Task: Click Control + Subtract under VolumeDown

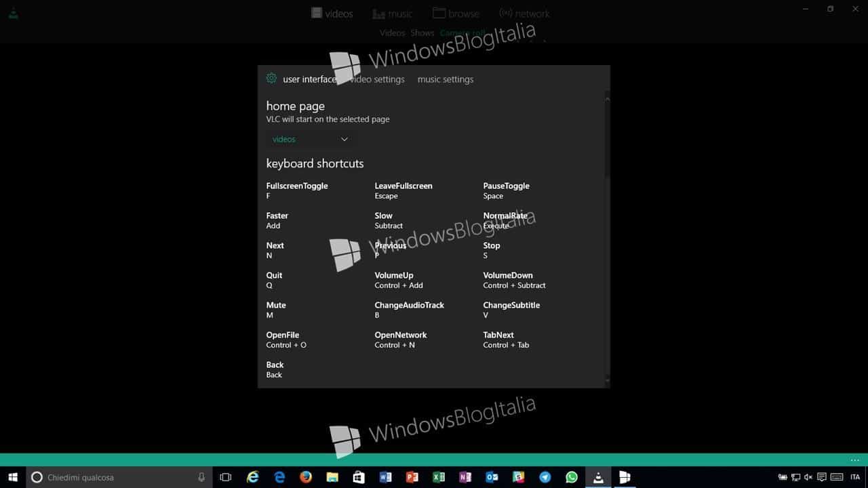Action: click(515, 285)
